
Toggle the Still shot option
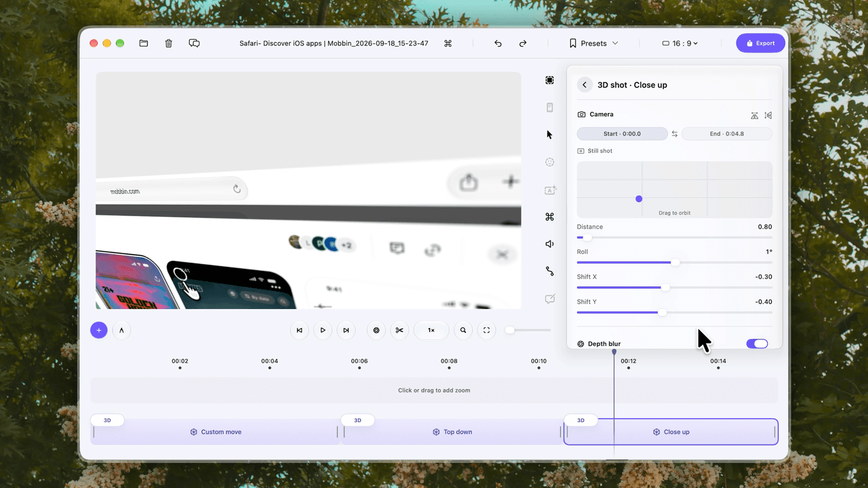595,151
